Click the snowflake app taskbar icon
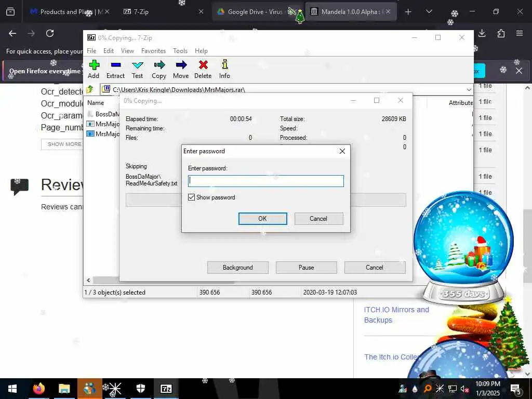This screenshot has height=399, width=532. 115,389
